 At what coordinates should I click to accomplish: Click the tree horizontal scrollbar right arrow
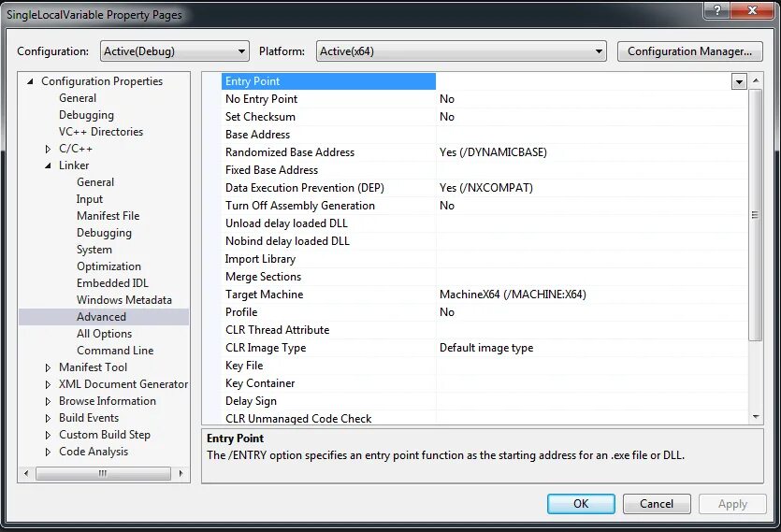coord(181,473)
